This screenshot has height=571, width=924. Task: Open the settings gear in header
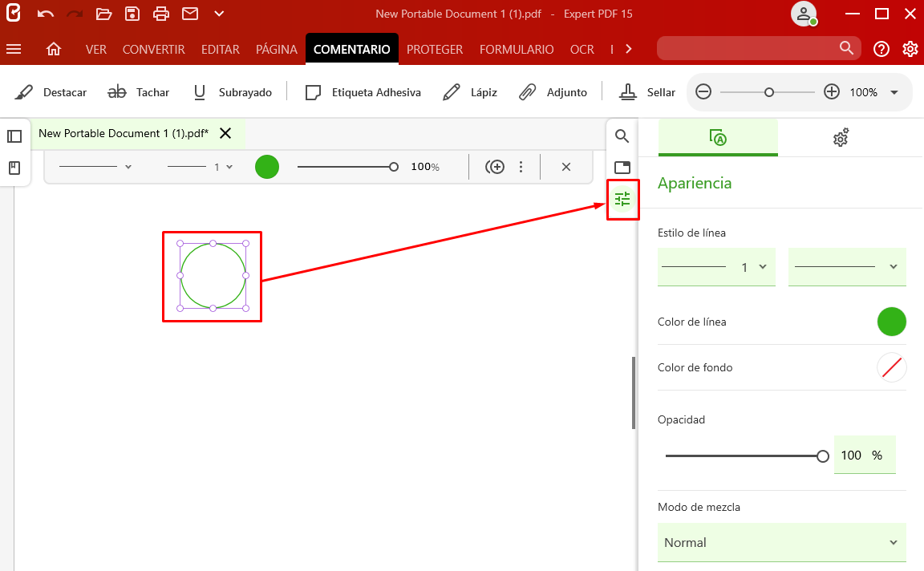[x=910, y=49]
